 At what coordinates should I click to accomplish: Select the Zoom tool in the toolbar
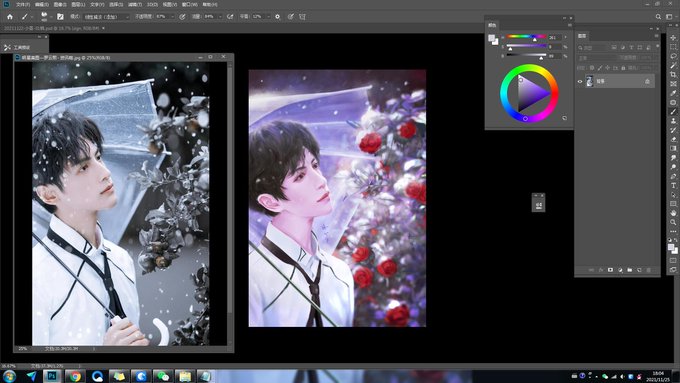point(673,222)
